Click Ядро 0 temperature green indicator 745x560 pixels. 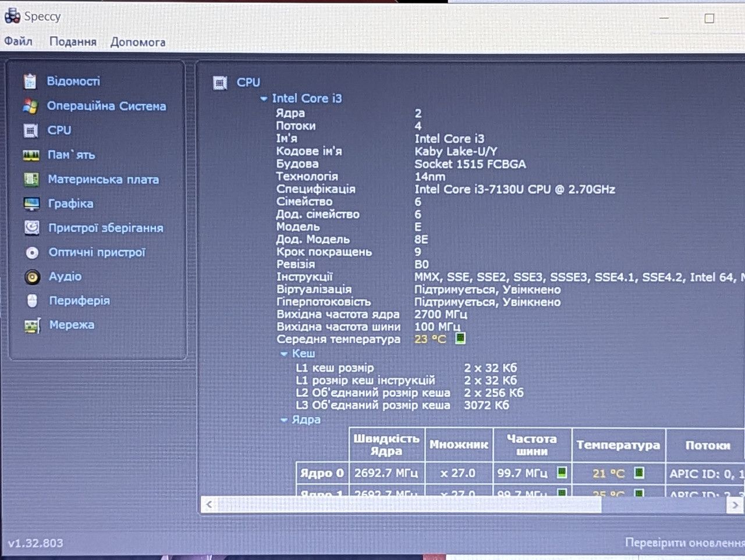(638, 472)
